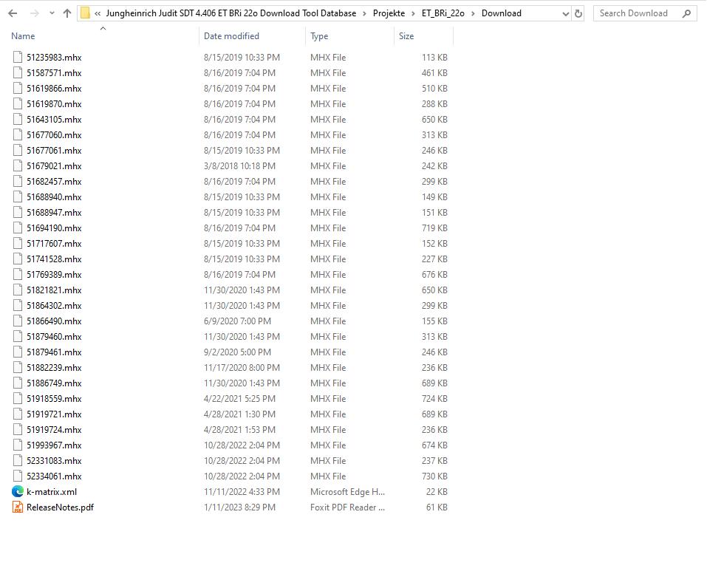Select file name 51918559.mhx
Viewport: 707px width, 588px height.
click(x=54, y=399)
